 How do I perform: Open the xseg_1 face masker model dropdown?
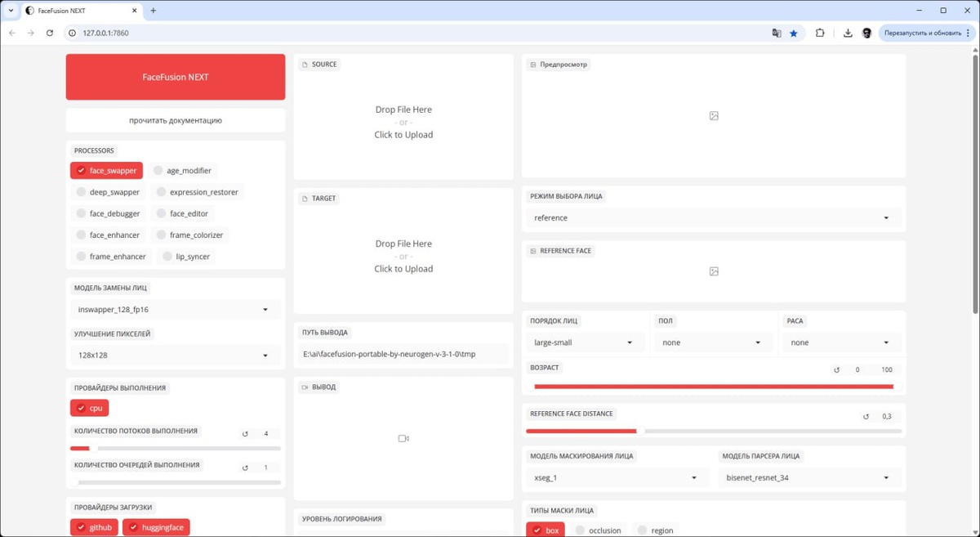pos(617,478)
